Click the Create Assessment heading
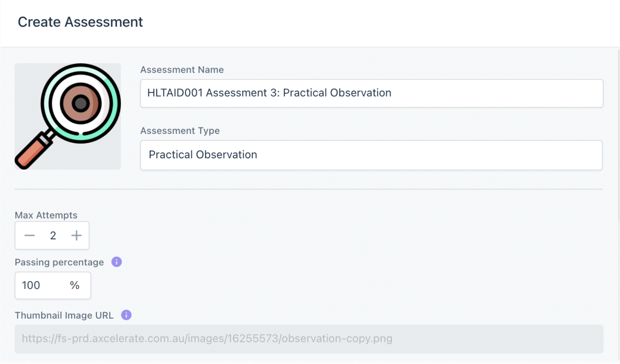This screenshot has height=364, width=620. [80, 22]
